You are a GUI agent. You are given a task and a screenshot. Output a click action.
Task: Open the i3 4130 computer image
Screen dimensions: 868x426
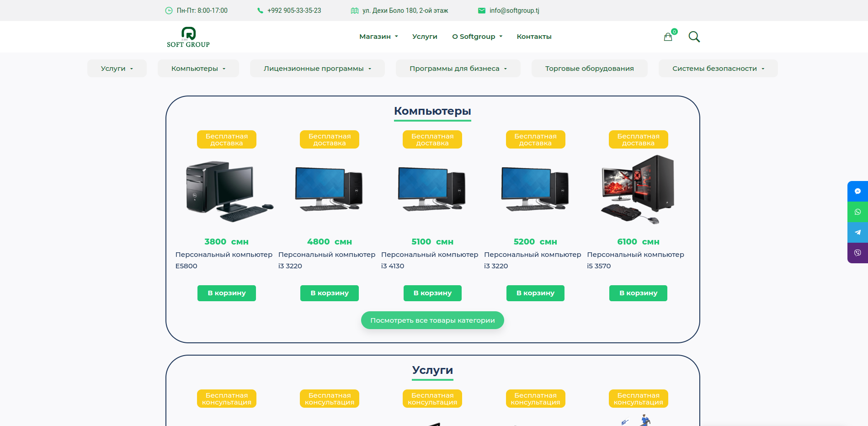(x=432, y=189)
